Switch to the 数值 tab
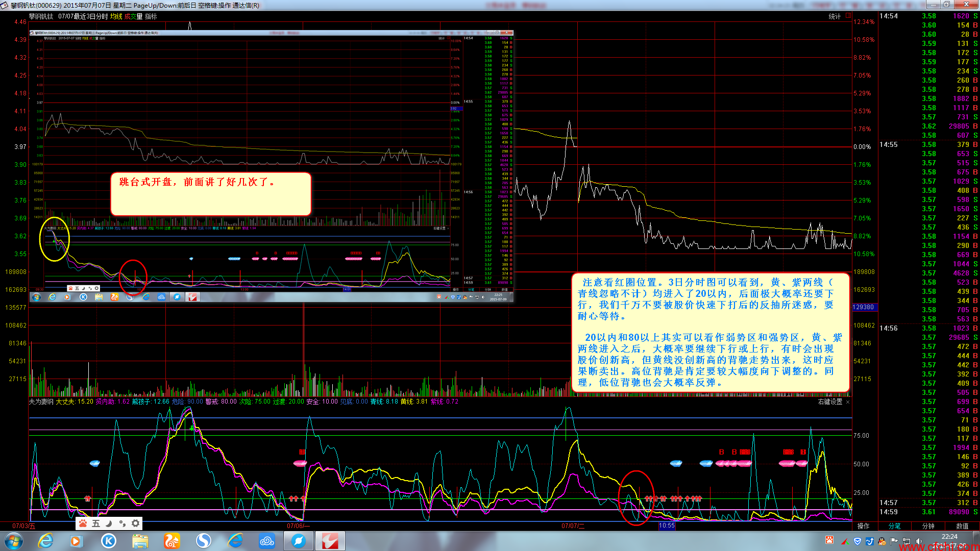The width and height of the screenshot is (980, 551). [962, 526]
